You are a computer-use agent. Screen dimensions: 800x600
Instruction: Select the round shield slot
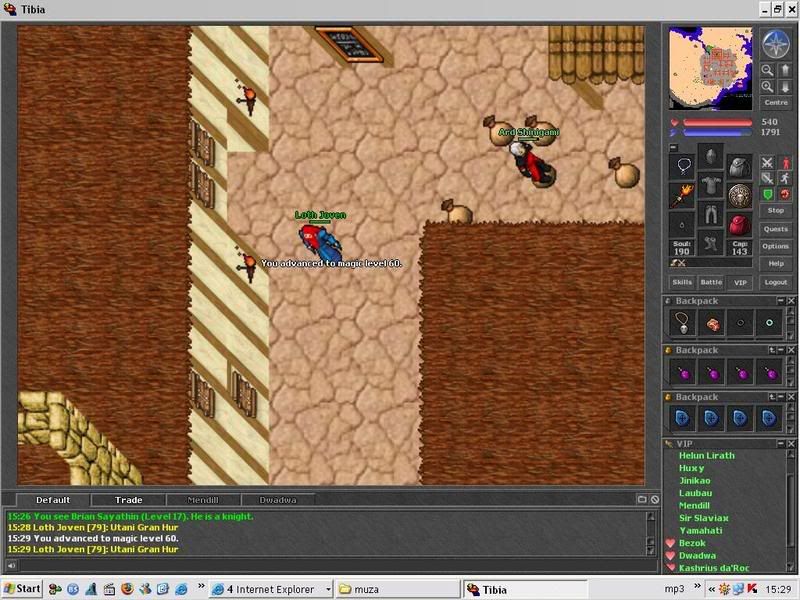739,195
